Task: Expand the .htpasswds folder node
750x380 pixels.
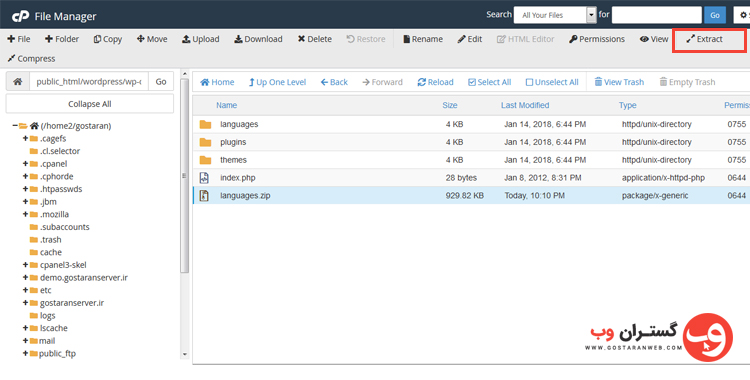Action: pos(25,189)
